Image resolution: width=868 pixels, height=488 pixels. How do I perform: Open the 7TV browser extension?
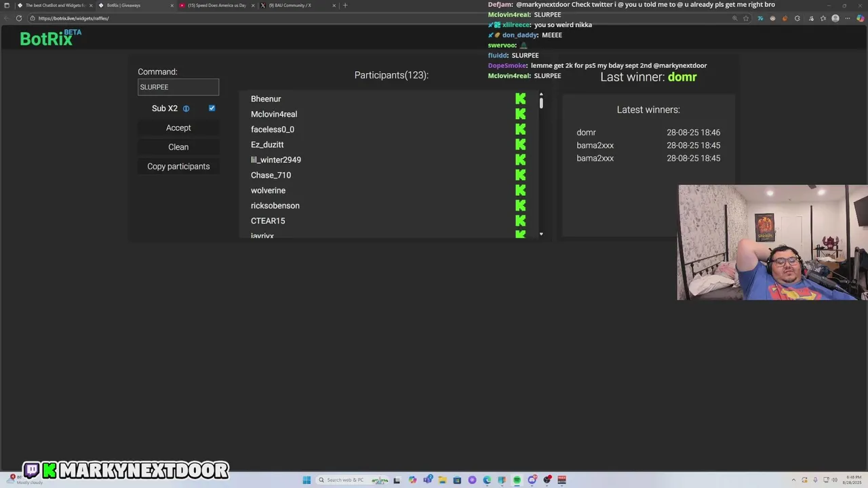[x=760, y=18]
